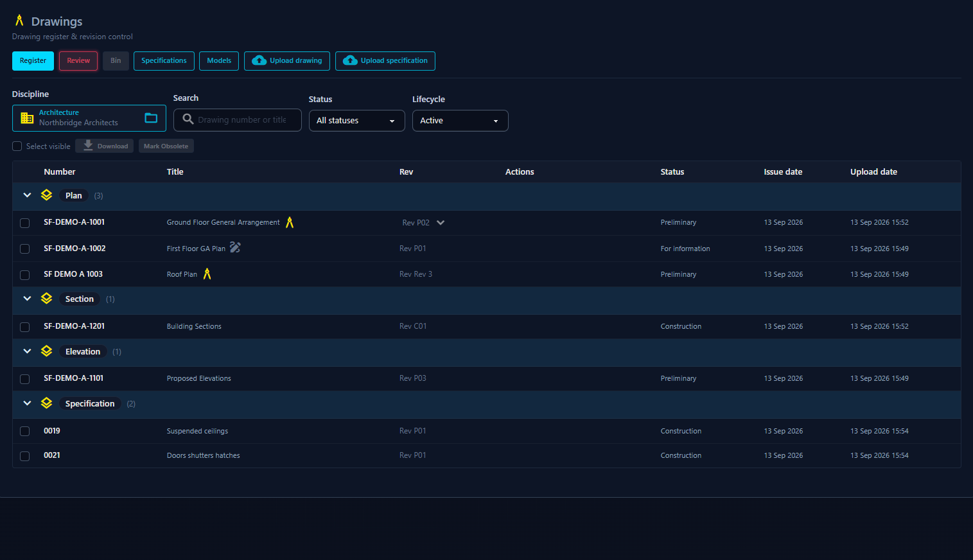Collapse the Plan group chevron
The width and height of the screenshot is (973, 560).
click(x=27, y=195)
